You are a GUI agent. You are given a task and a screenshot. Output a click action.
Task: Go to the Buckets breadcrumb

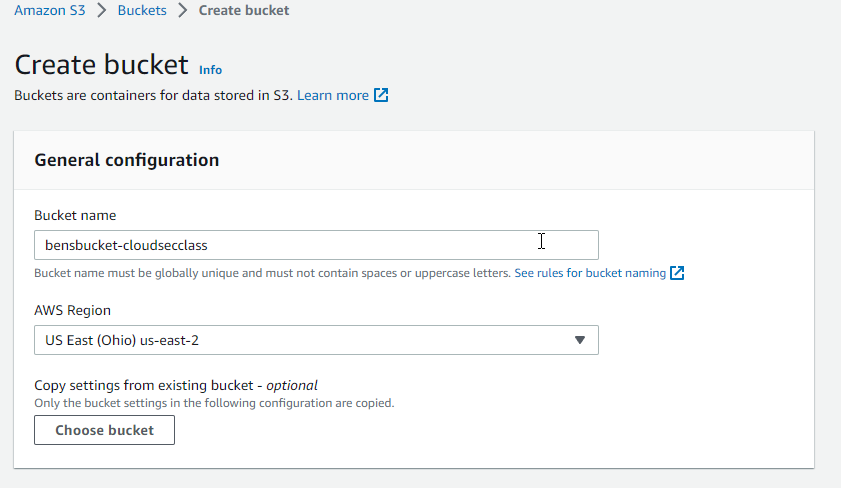click(142, 10)
